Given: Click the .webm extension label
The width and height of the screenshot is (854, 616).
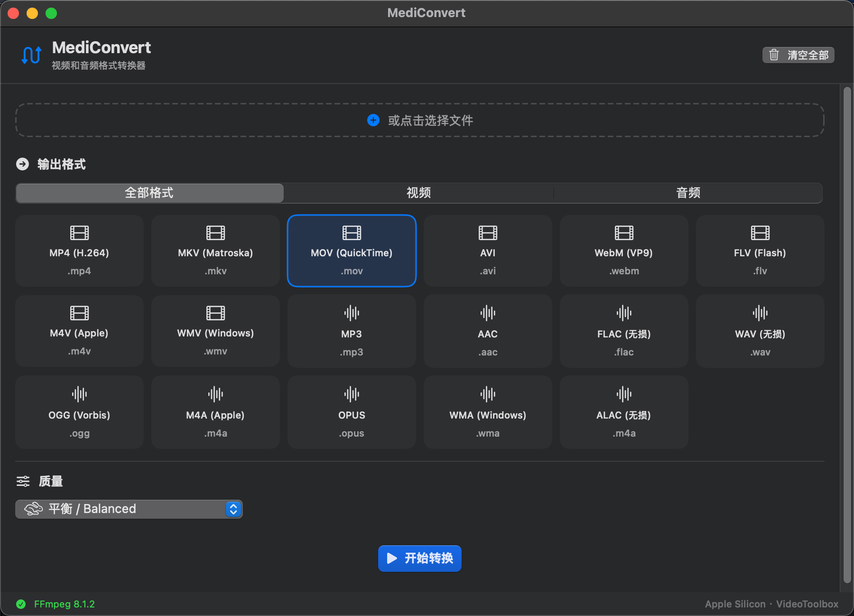Looking at the screenshot, I should click(x=624, y=271).
